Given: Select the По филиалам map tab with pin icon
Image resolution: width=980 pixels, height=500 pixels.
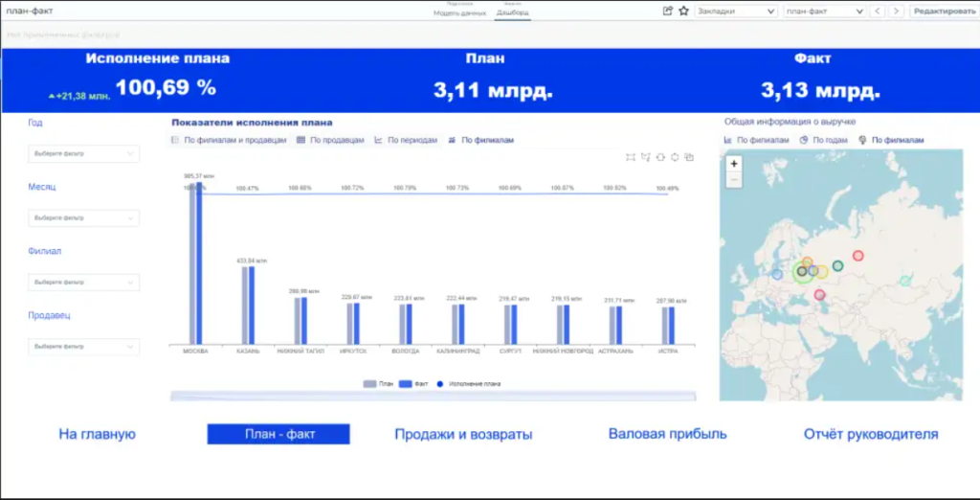Looking at the screenshot, I should (x=891, y=140).
